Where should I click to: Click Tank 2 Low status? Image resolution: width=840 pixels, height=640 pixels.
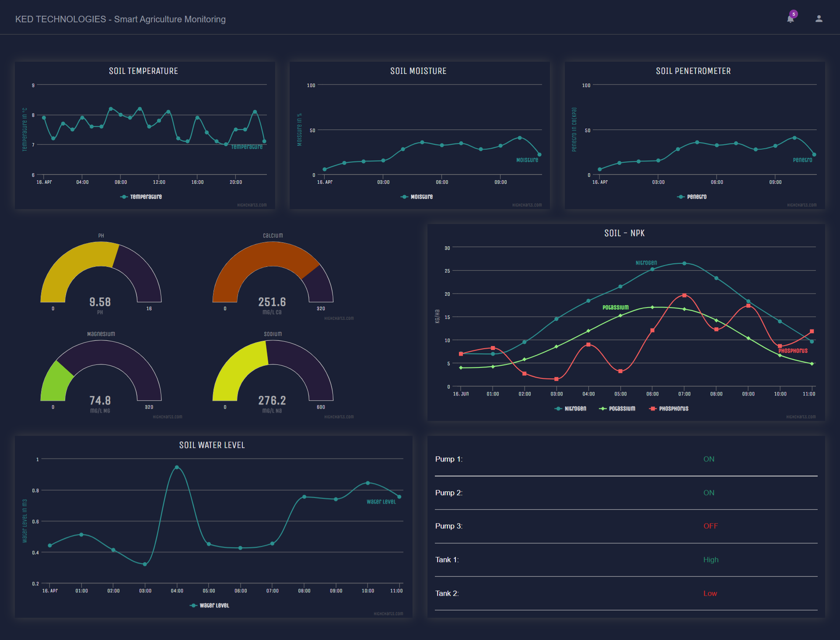coord(710,594)
